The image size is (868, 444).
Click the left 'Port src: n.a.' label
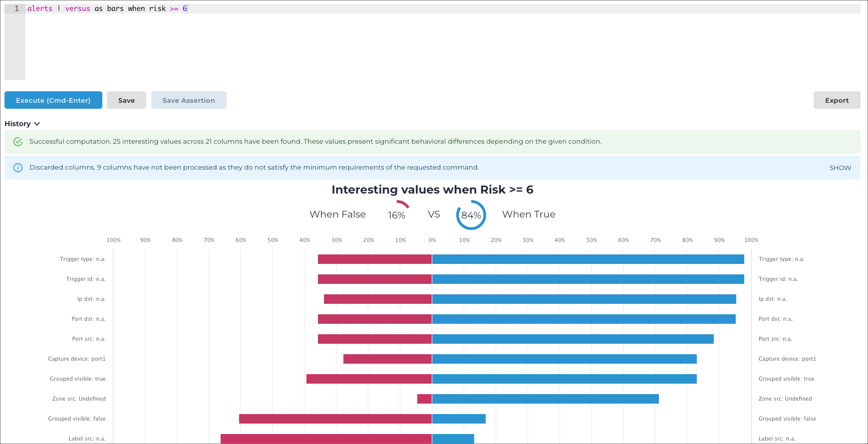89,339
